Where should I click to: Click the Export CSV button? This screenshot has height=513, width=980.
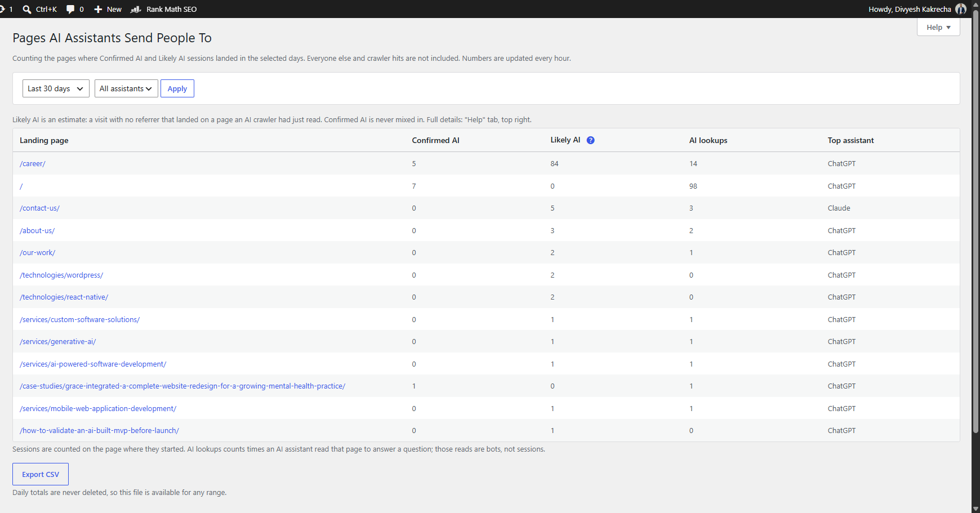(x=41, y=474)
